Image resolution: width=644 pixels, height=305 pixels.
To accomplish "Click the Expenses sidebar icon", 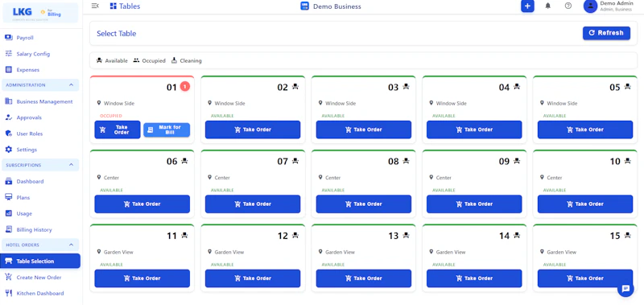I will point(9,69).
